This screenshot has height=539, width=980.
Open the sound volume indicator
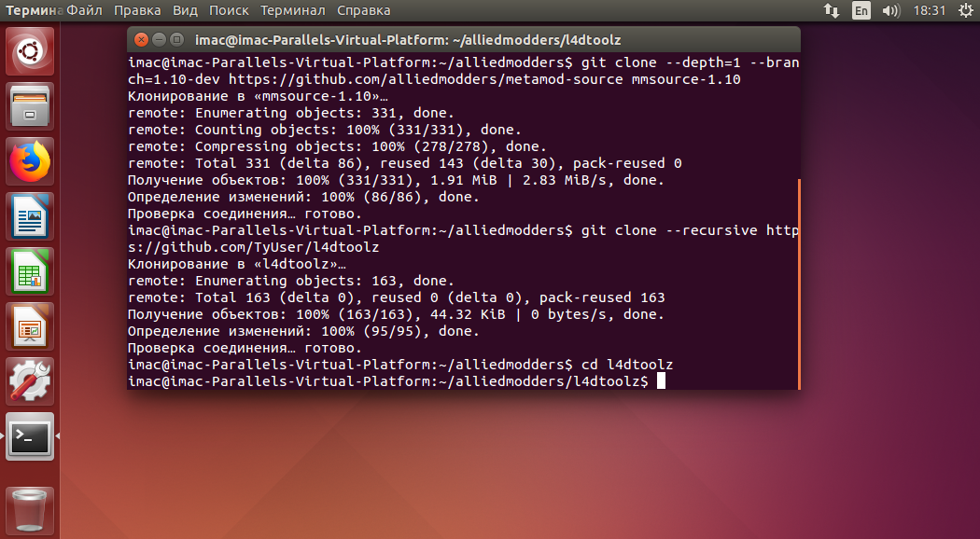[890, 10]
